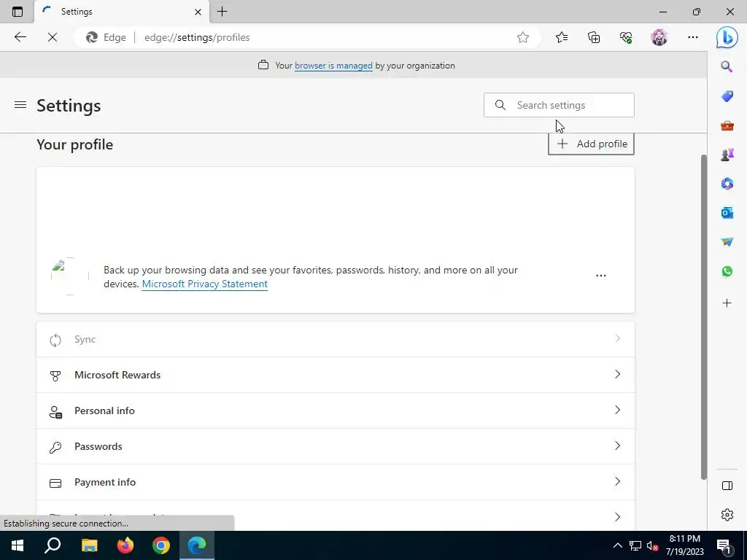Open sidebar Drop paper plane icon

[x=727, y=242]
